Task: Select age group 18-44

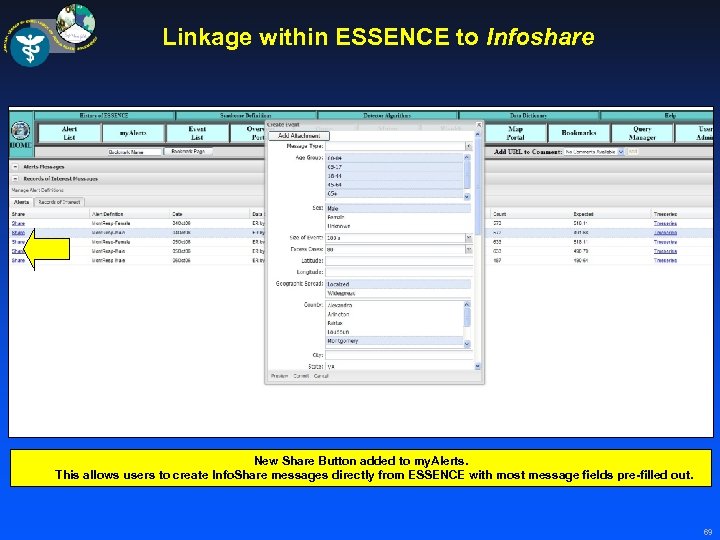Action: (394, 176)
